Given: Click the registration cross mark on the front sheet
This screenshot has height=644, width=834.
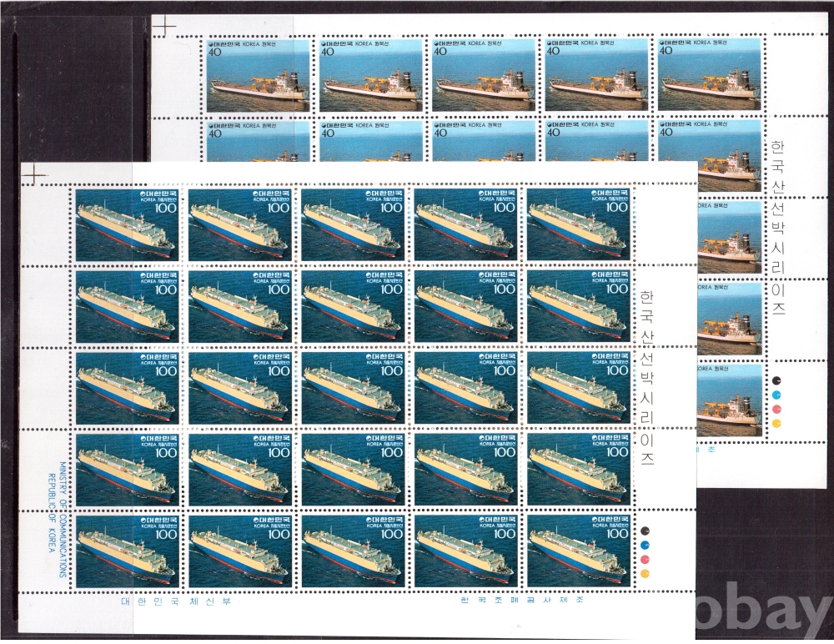Looking at the screenshot, I should tap(34, 174).
